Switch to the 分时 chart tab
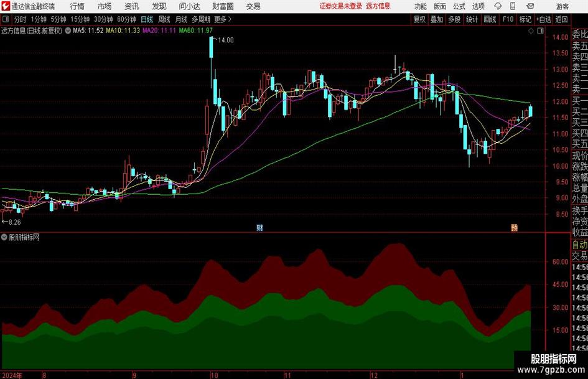 21,19
